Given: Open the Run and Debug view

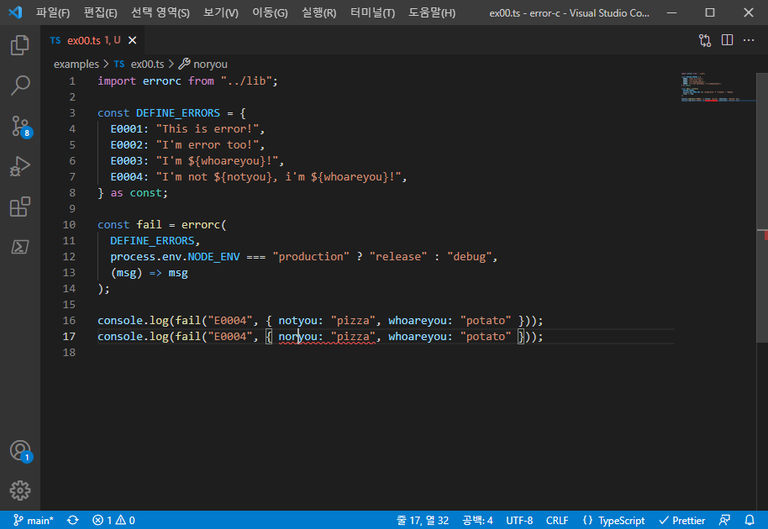Looking at the screenshot, I should pos(20,167).
